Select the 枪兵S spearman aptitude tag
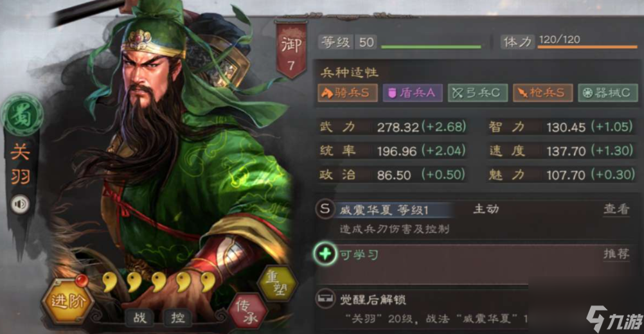Viewport: 644px width, 334px height. (542, 92)
